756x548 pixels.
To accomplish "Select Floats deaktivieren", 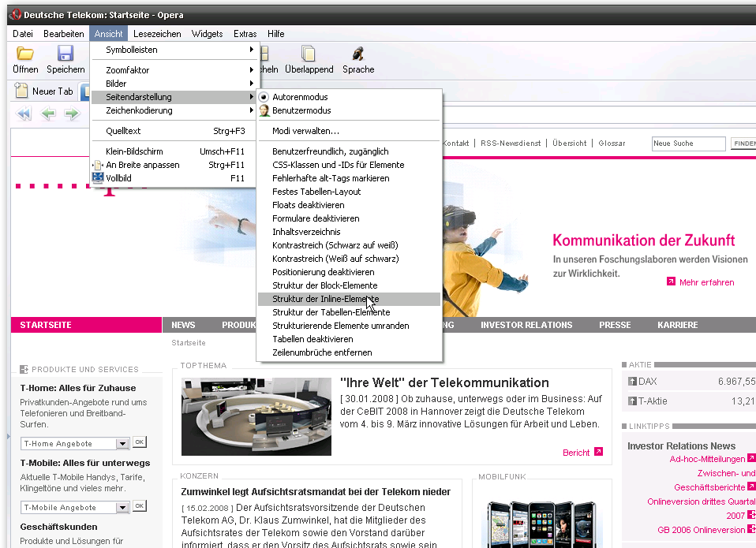I will 350,205.
